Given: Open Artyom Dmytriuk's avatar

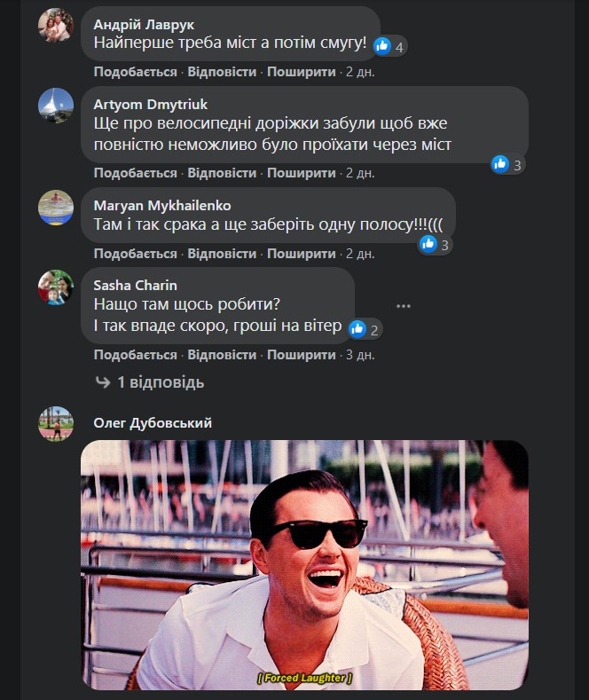Looking at the screenshot, I should point(56,105).
